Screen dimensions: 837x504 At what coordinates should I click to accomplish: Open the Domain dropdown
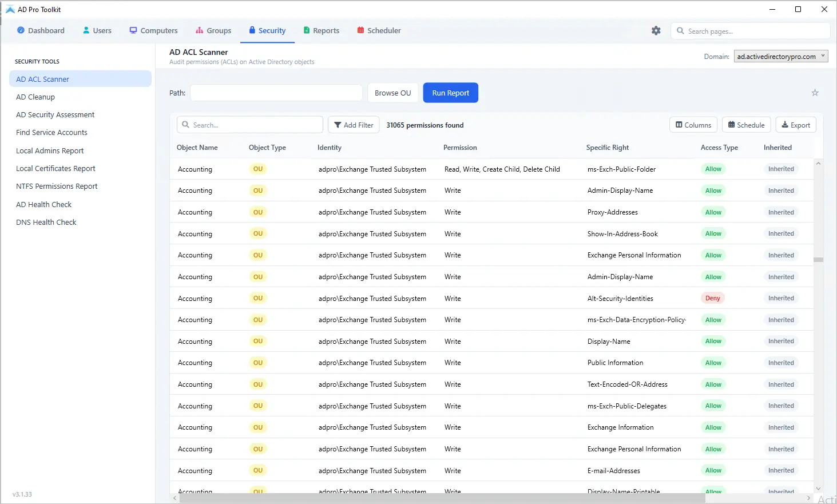781,56
